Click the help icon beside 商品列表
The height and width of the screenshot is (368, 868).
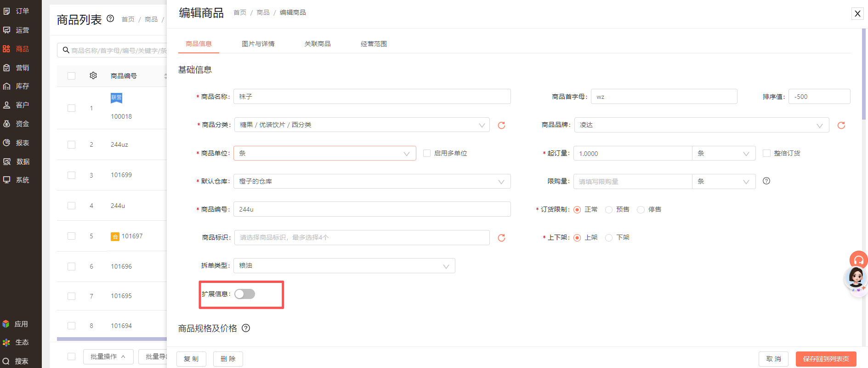point(110,19)
